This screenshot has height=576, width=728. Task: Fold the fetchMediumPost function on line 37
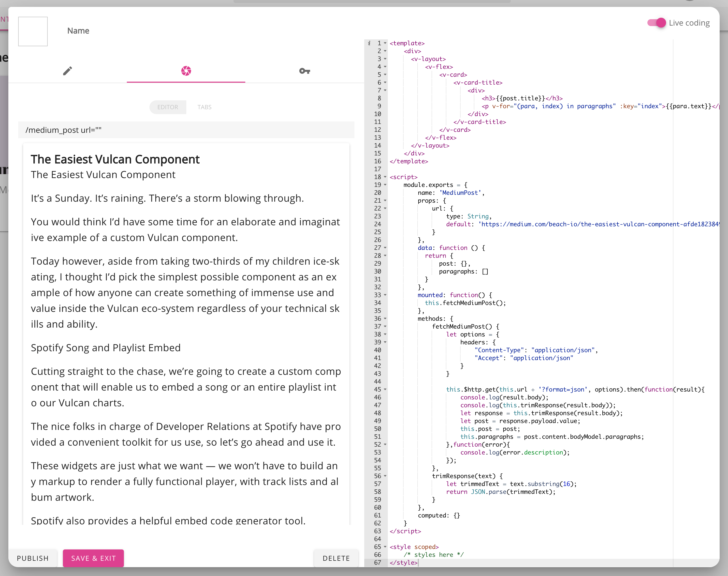point(385,326)
